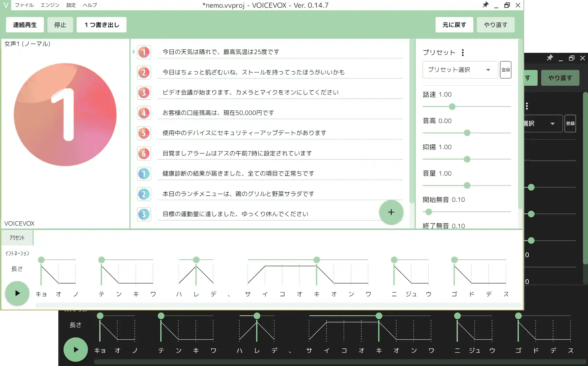
Task: Switch to the 長さ tab
Action: click(x=17, y=269)
